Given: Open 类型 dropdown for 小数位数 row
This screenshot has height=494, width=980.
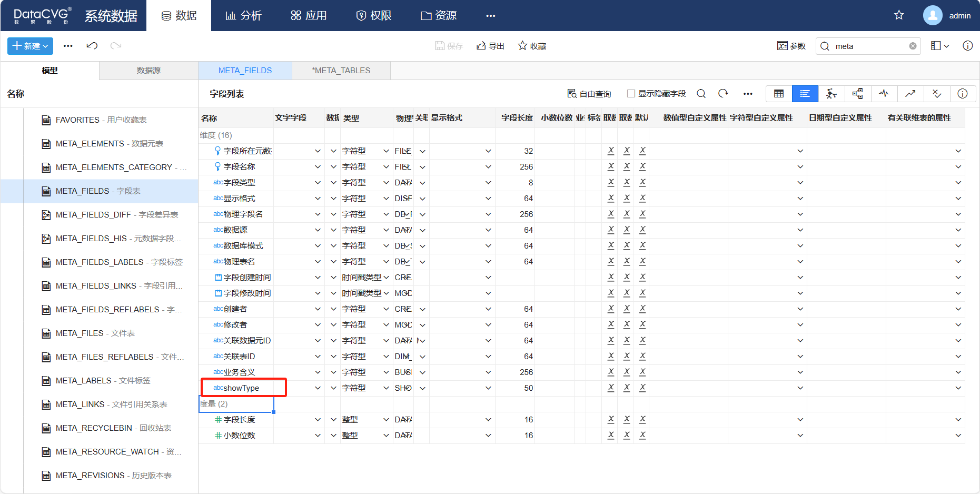Looking at the screenshot, I should click(x=386, y=436).
